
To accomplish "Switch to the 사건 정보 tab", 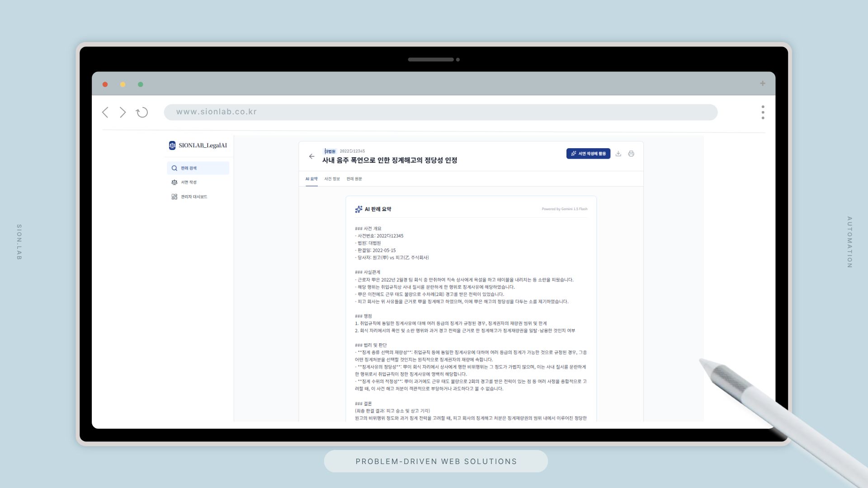I will [x=332, y=179].
